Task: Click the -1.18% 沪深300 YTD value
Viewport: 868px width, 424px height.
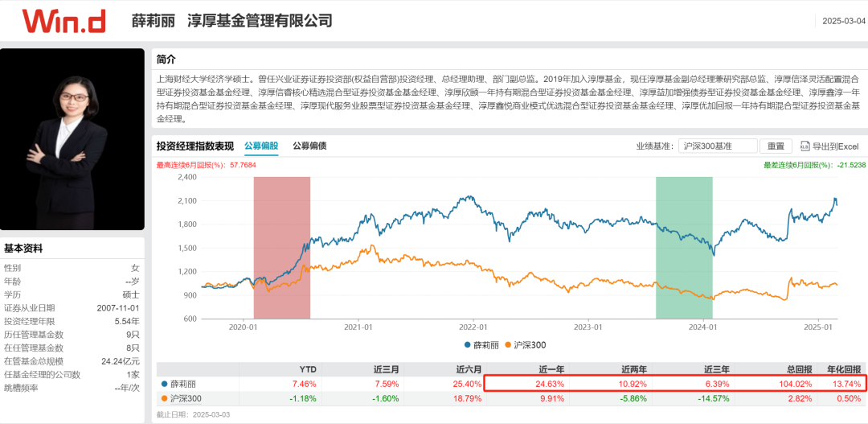Action: 303,398
